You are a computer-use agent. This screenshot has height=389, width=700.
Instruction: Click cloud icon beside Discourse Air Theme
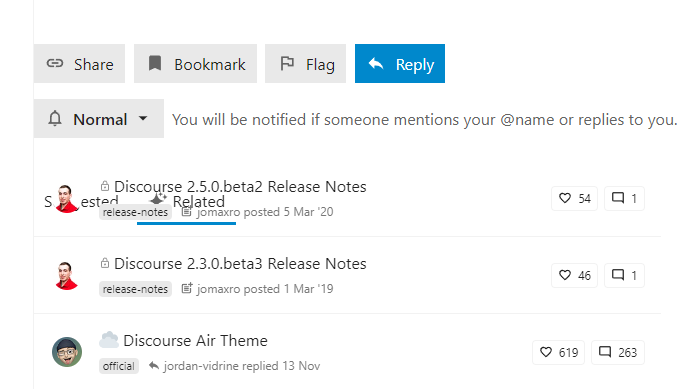pyautogui.click(x=109, y=340)
